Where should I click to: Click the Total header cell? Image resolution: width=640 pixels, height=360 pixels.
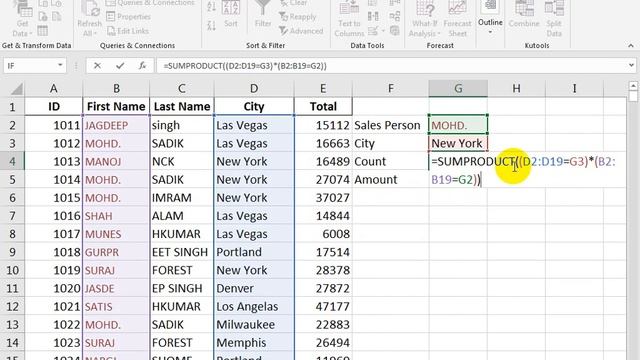click(323, 107)
